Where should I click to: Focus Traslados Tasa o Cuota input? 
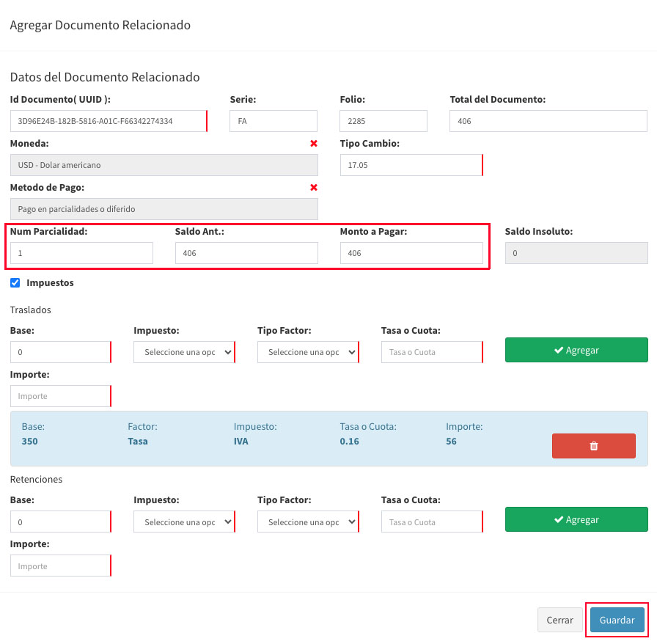tap(432, 352)
